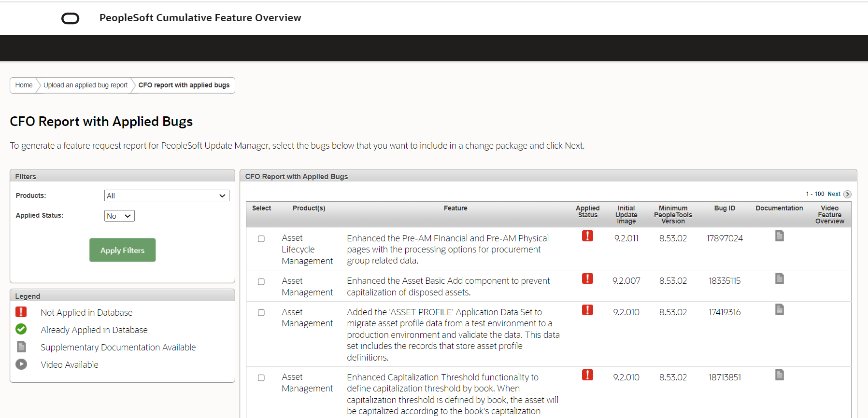The height and width of the screenshot is (418, 868).
Task: Click Video Feature Overview column header
Action: pos(830,215)
